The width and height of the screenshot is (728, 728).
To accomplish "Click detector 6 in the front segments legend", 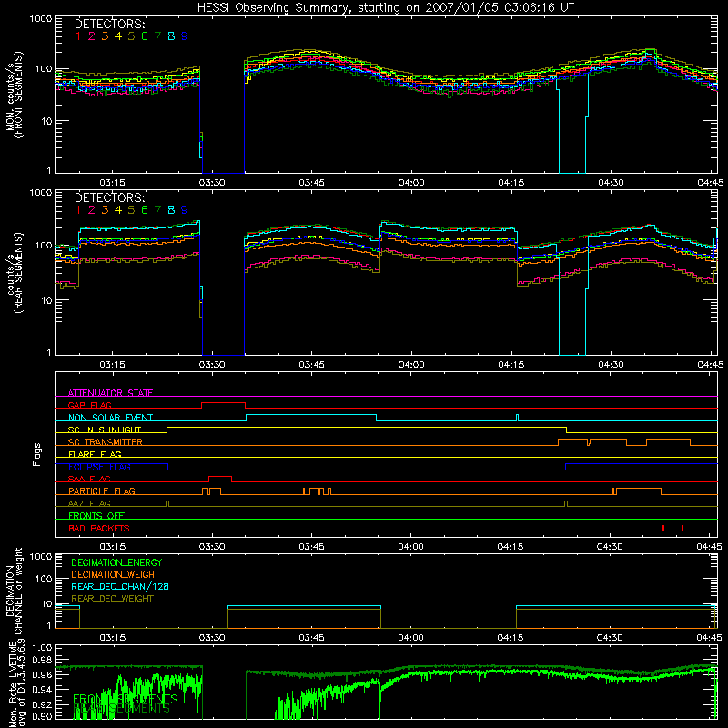I will pyautogui.click(x=145, y=36).
